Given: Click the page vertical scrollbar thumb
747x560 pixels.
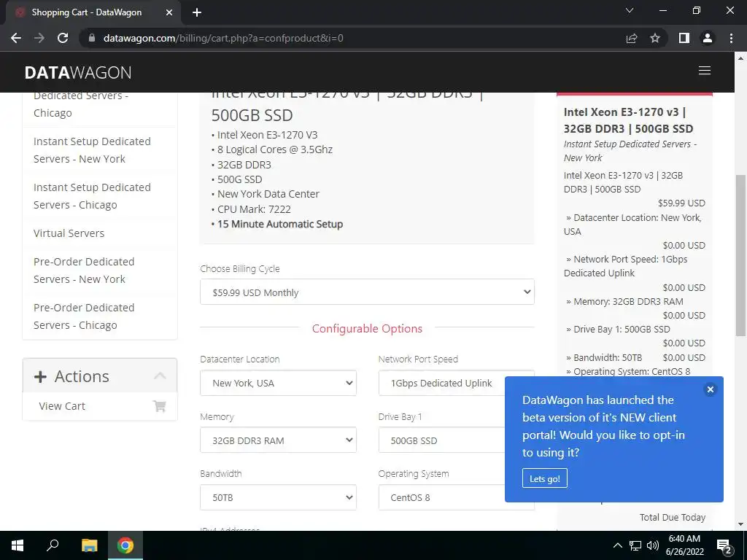Looking at the screenshot, I should click(x=740, y=254).
